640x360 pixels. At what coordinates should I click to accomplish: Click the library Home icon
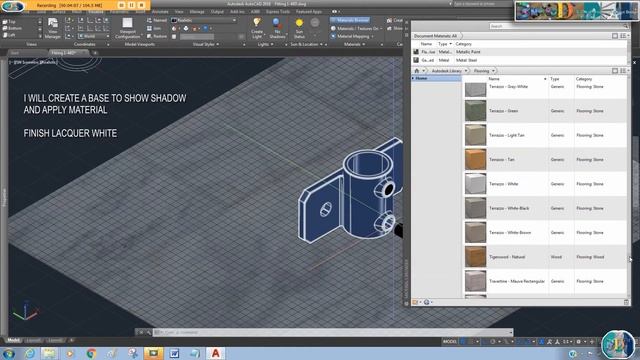(x=417, y=71)
